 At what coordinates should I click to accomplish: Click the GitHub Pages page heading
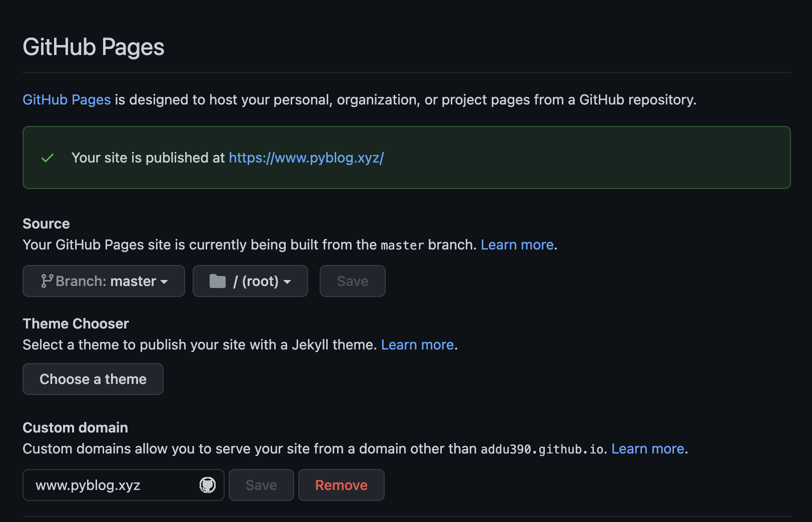(x=94, y=47)
